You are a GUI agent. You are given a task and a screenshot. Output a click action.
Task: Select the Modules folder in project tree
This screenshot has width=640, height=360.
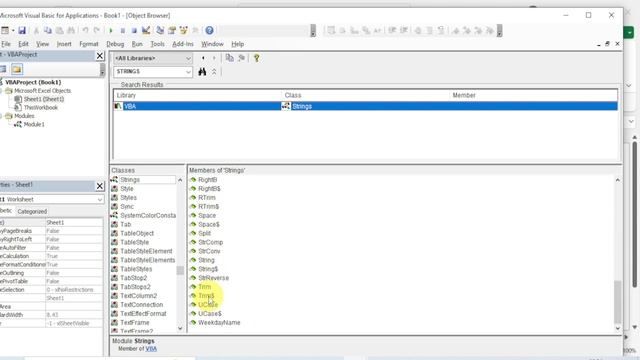point(24,116)
